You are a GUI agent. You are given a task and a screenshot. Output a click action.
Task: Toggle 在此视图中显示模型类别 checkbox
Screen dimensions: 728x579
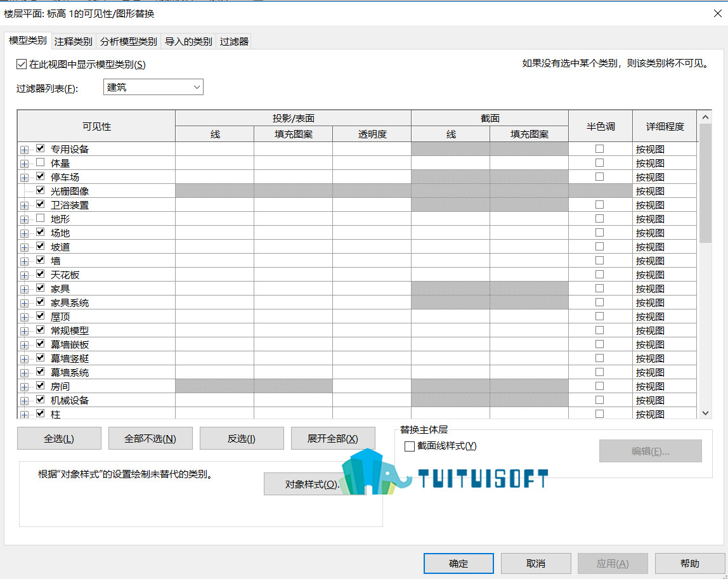click(22, 64)
